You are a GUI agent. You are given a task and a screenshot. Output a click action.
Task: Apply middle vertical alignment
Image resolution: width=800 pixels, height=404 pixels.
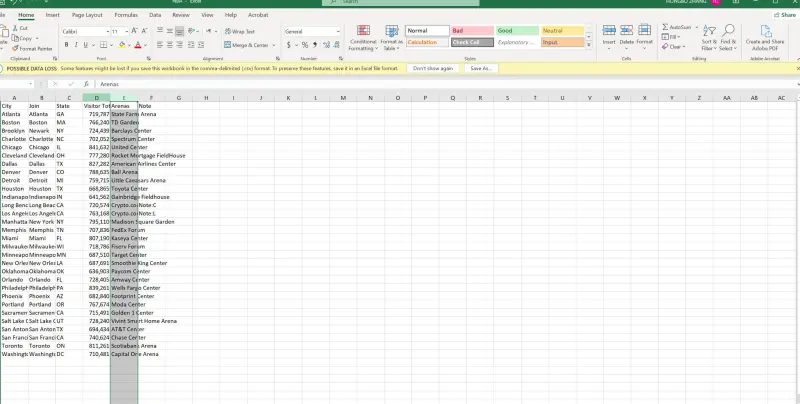click(x=169, y=32)
